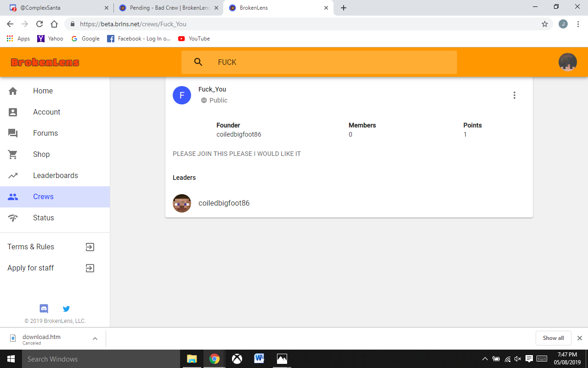Click the Show all downloads button
The image size is (588, 368).
click(x=553, y=338)
